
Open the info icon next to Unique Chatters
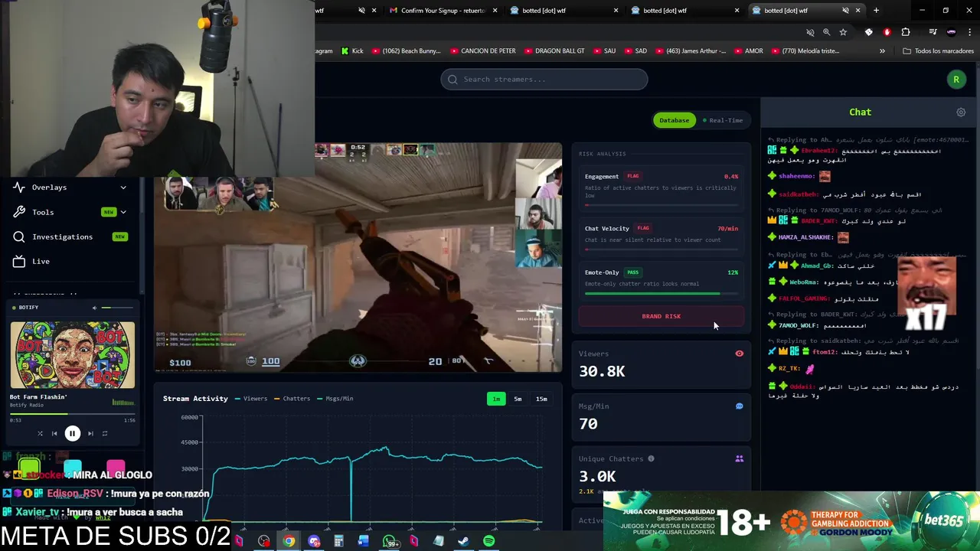651,458
